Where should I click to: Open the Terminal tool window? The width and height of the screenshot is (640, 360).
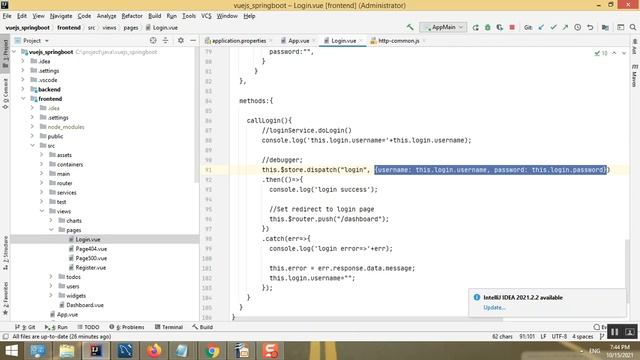click(x=169, y=327)
